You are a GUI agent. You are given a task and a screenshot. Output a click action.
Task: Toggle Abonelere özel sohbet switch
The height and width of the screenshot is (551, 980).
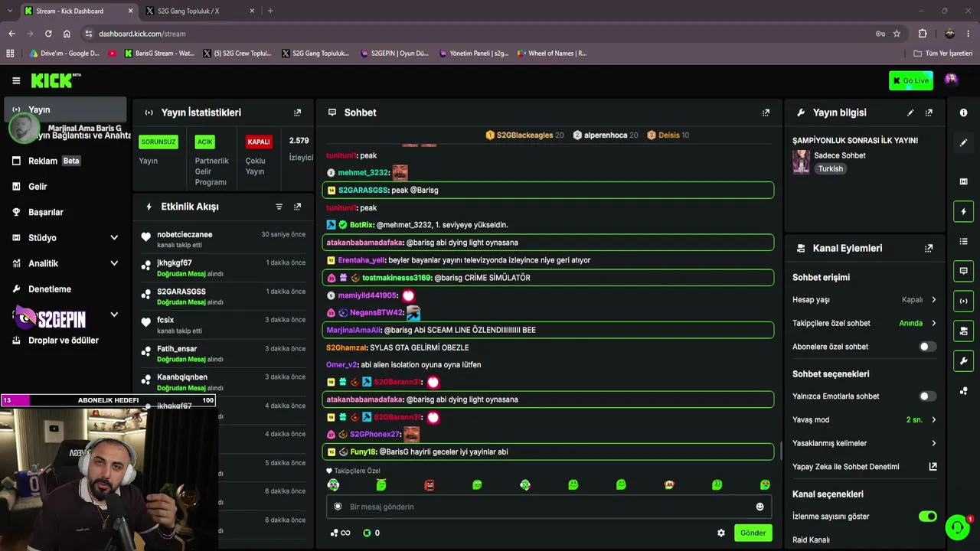927,347
